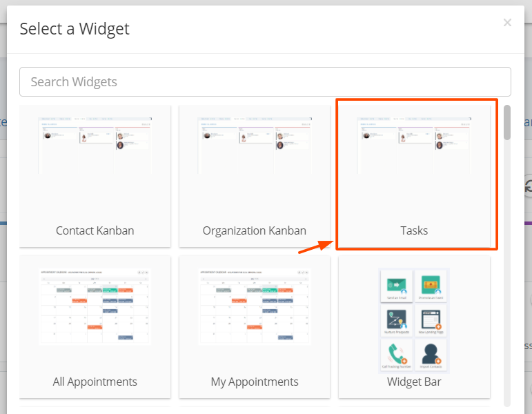Image resolution: width=532 pixels, height=414 pixels.
Task: Select the Tasks widget card
Action: (x=414, y=176)
